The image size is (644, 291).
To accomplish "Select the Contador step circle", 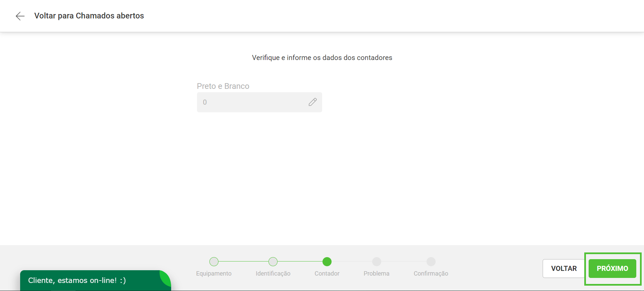I will click(327, 261).
